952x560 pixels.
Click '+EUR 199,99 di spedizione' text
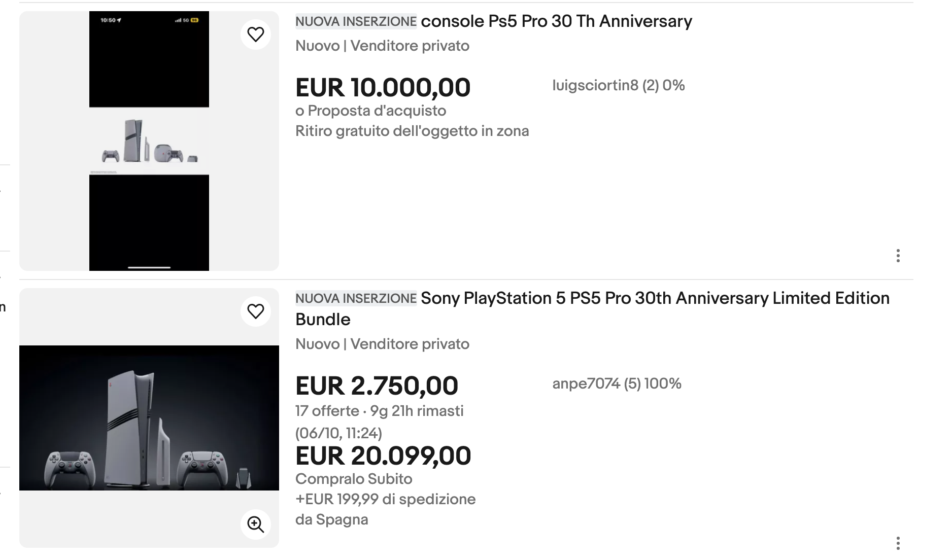pyautogui.click(x=385, y=499)
